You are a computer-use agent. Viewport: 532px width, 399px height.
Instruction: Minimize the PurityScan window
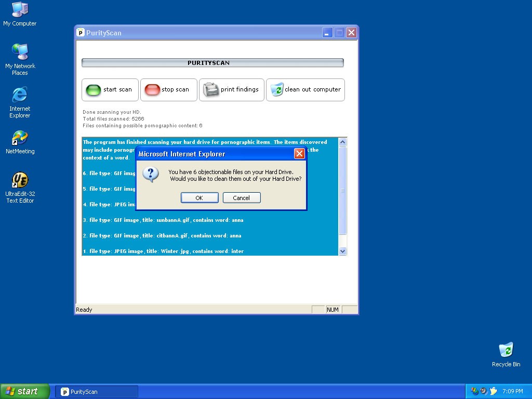327,33
